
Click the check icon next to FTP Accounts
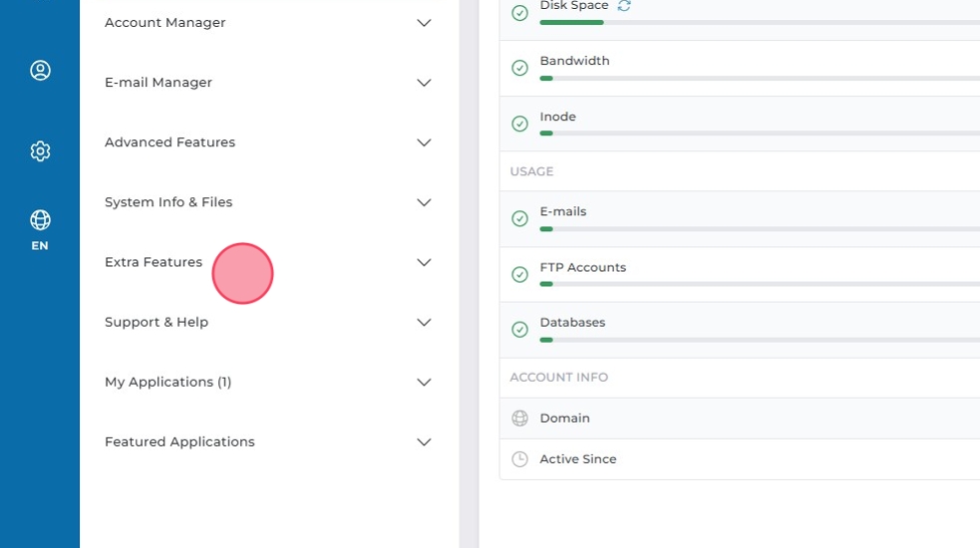(x=519, y=274)
